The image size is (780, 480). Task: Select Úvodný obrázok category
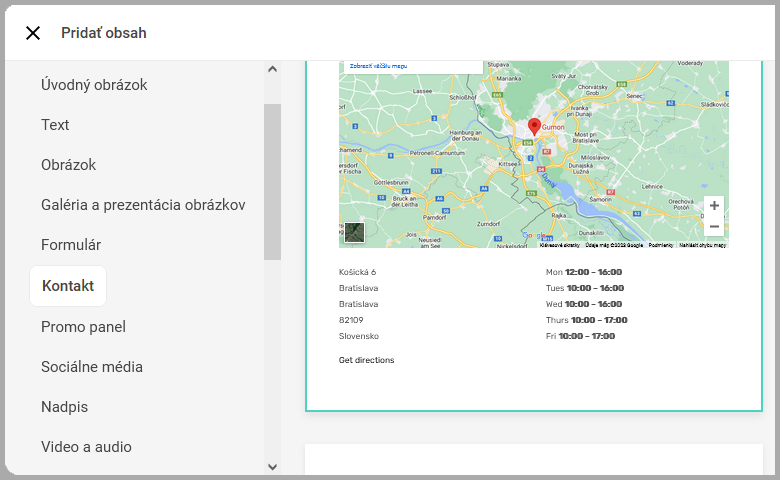(x=94, y=85)
